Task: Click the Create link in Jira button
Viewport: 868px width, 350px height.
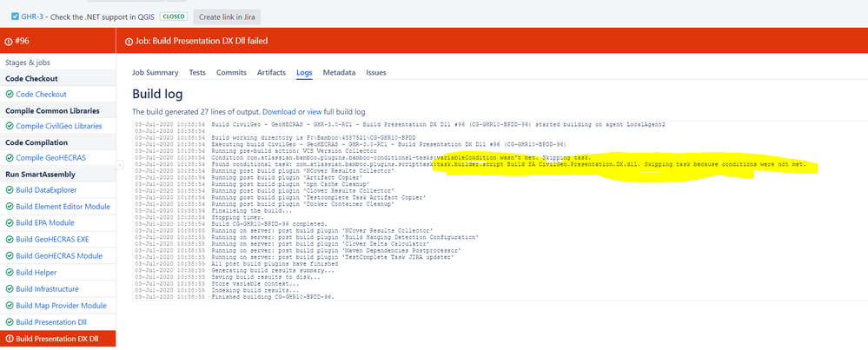Action: tap(227, 17)
